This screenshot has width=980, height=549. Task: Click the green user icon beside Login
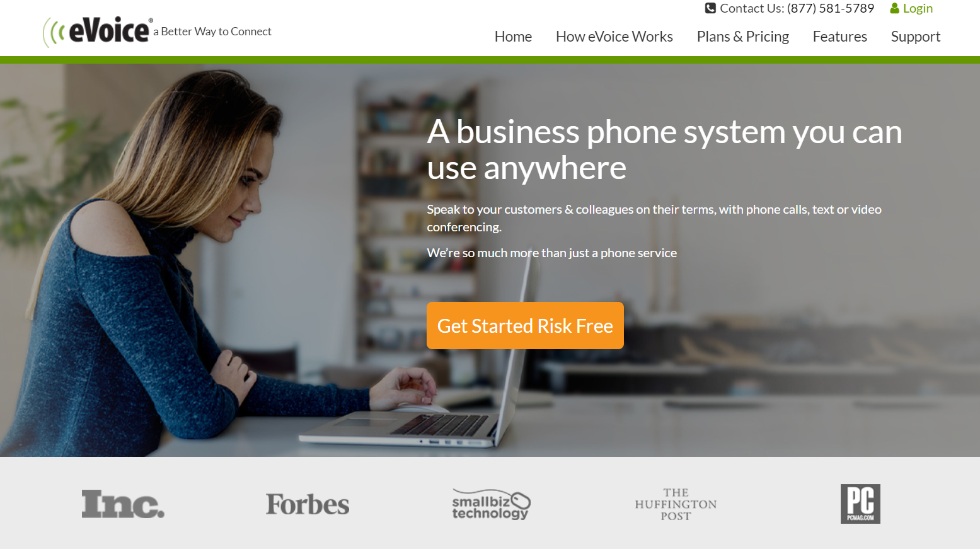click(894, 8)
